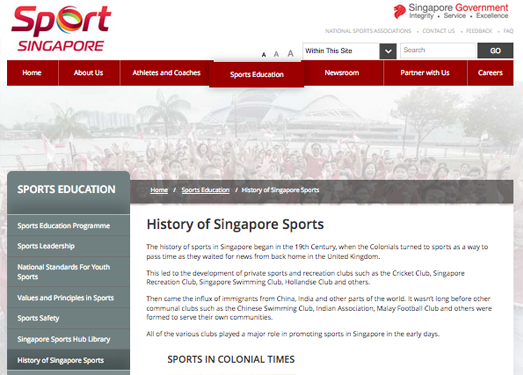Select the smallest font size A
The image size is (523, 375).
(x=264, y=55)
